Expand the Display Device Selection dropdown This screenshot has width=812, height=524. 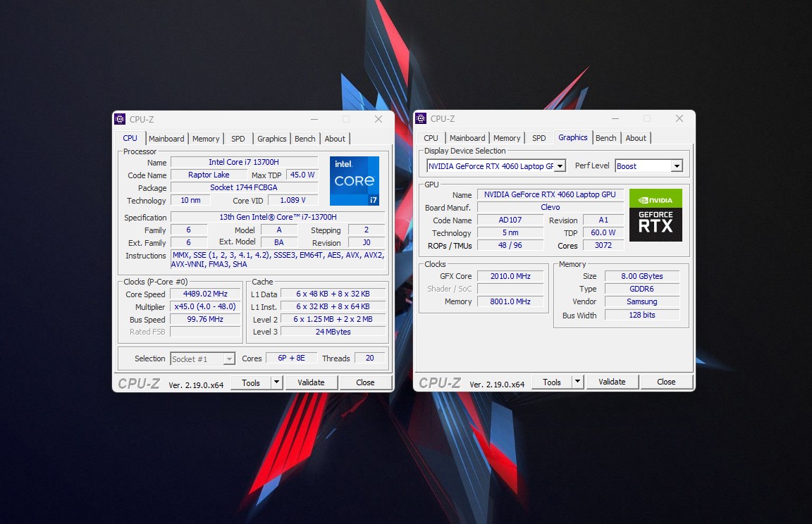[560, 166]
